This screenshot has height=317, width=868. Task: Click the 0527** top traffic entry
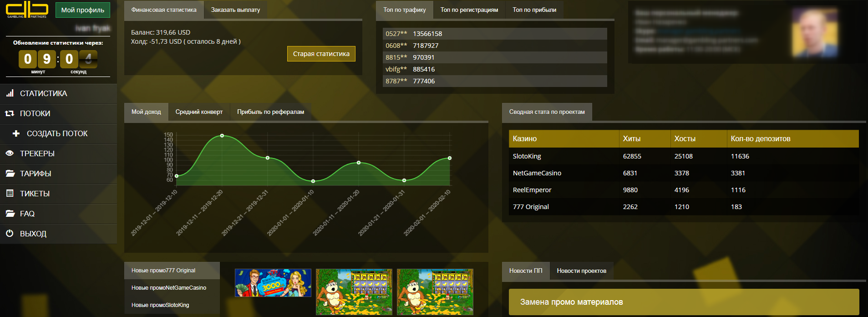(495, 34)
